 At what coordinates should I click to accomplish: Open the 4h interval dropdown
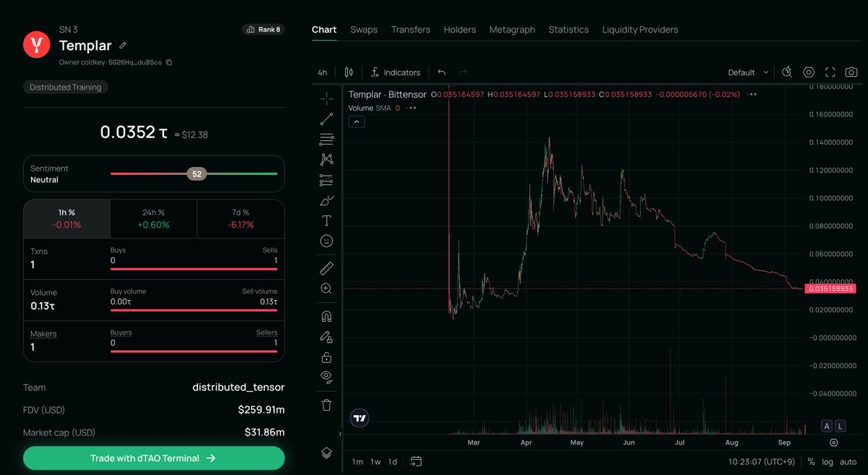pyautogui.click(x=323, y=72)
